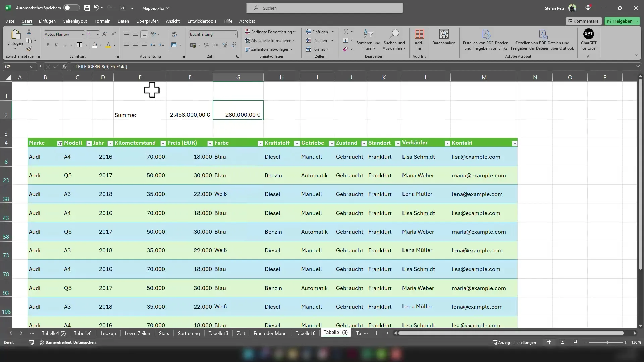Click the Formeln ribbon tab
This screenshot has height=362, width=644.
coord(102,21)
